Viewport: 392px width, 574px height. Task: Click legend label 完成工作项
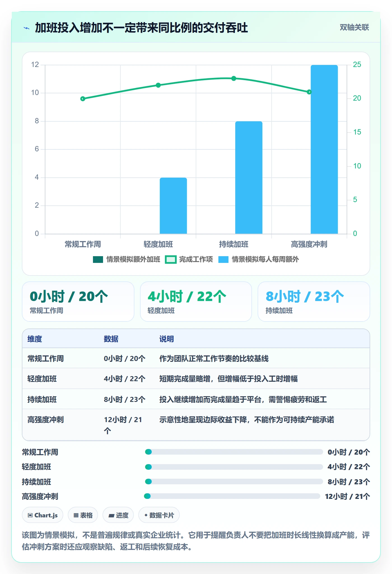(196, 260)
